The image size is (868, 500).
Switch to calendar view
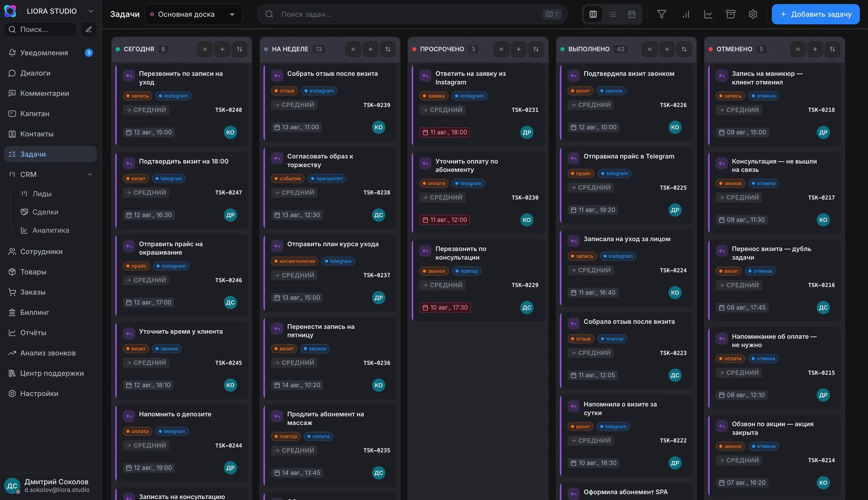coord(631,14)
